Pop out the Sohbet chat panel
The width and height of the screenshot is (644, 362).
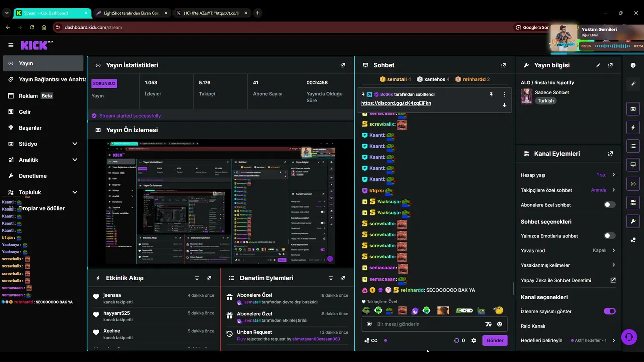click(503, 65)
